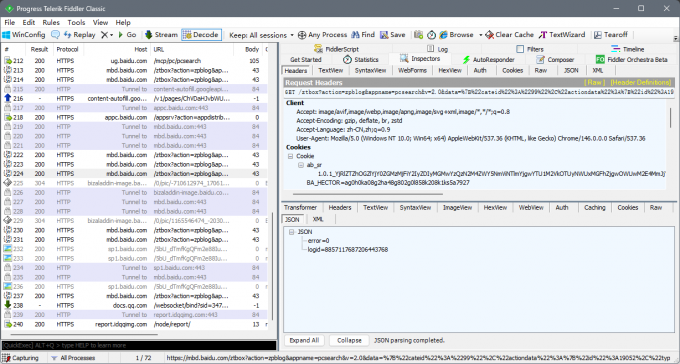
Task: Open Fiddler Orchestra Beta tab
Action: pos(631,59)
